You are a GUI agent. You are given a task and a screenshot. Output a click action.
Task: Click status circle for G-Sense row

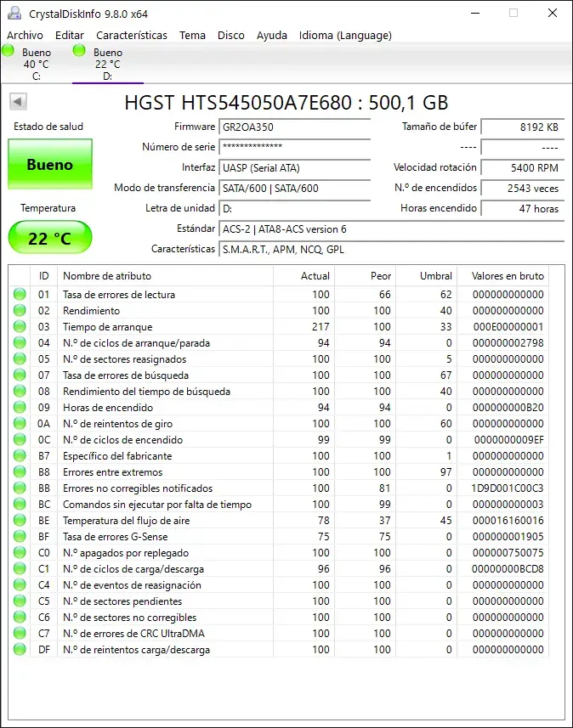[x=20, y=536]
